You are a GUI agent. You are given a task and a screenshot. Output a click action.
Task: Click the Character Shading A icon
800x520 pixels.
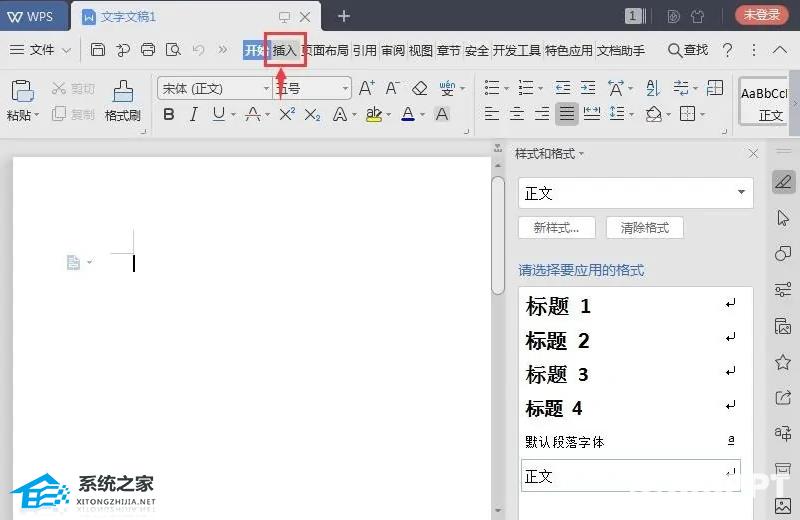click(442, 114)
